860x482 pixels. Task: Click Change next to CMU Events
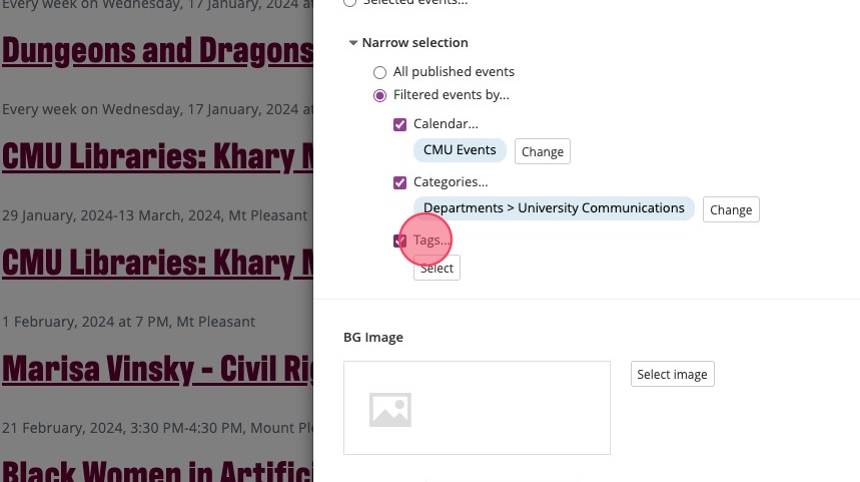(x=542, y=152)
